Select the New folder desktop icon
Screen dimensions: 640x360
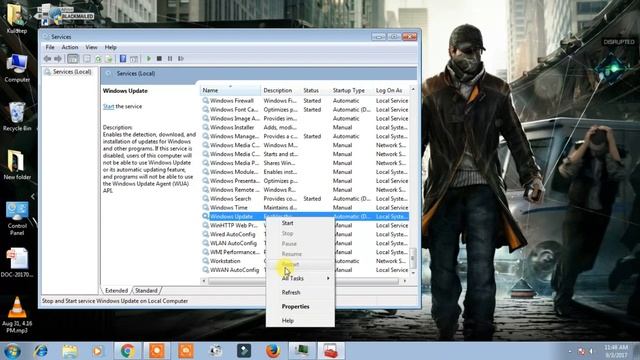click(17, 165)
